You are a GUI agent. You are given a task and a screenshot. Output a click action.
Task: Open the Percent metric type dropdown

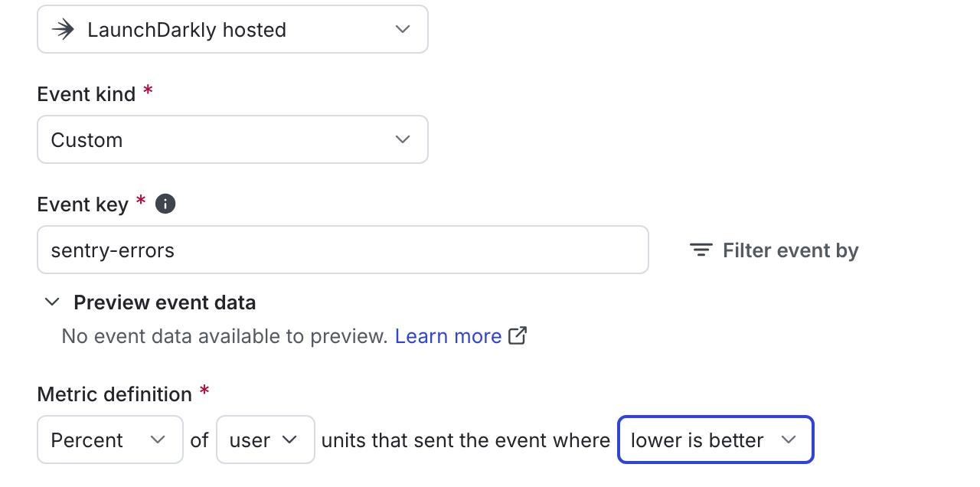coord(110,440)
